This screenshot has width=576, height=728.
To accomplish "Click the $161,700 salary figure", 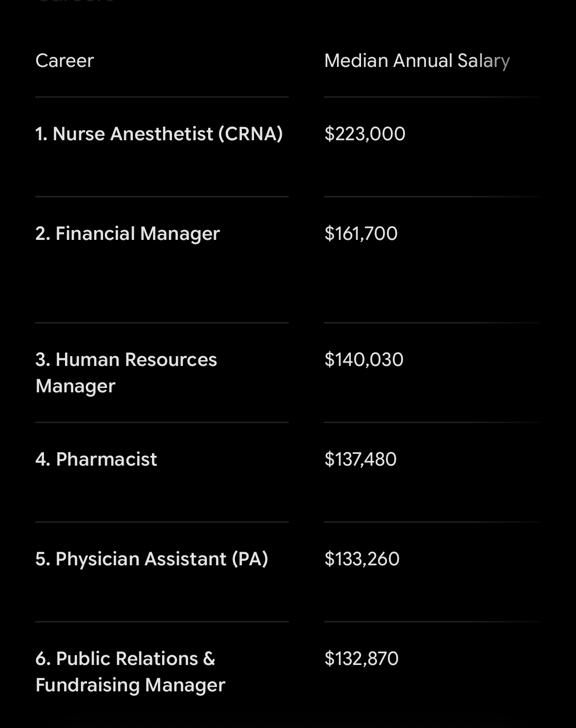I will 361,234.
